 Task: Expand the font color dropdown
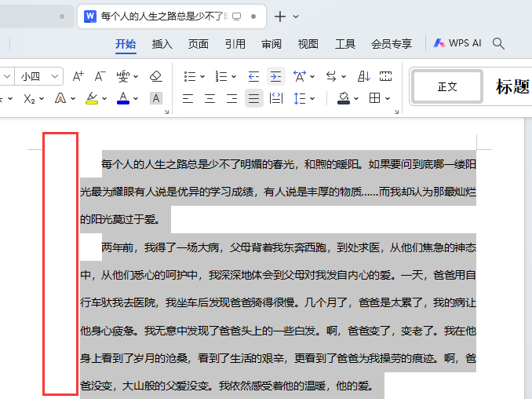coord(136,99)
